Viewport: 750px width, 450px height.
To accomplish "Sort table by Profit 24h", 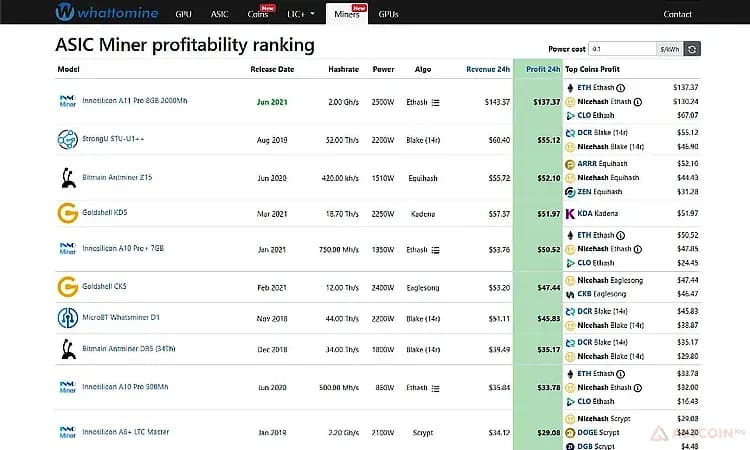I will [x=543, y=69].
